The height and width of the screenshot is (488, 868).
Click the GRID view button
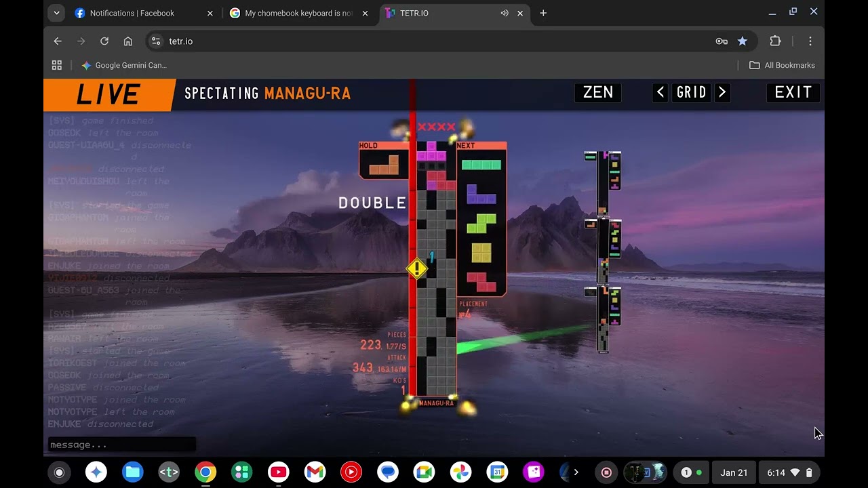click(692, 93)
